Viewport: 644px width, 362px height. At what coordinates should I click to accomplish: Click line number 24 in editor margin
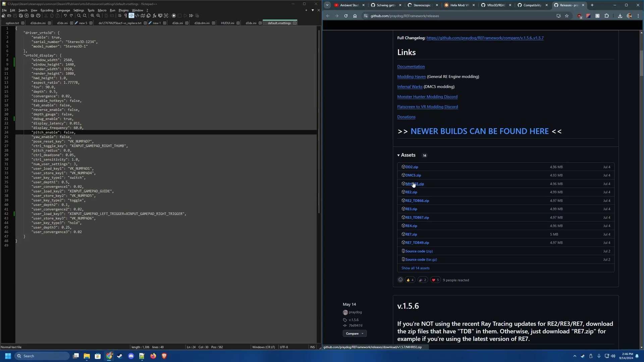6,132
